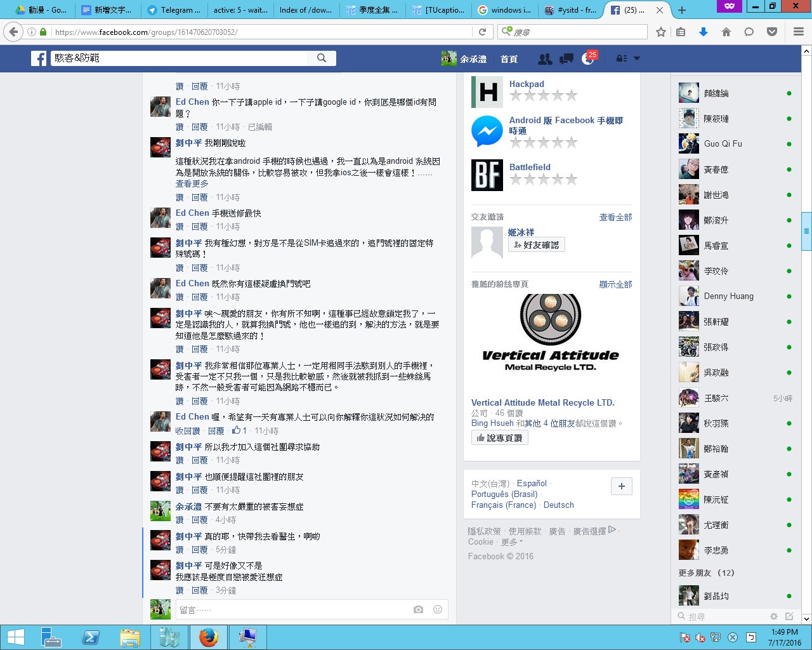The width and height of the screenshot is (812, 650).
Task: Close the active Facebook tab
Action: point(660,10)
